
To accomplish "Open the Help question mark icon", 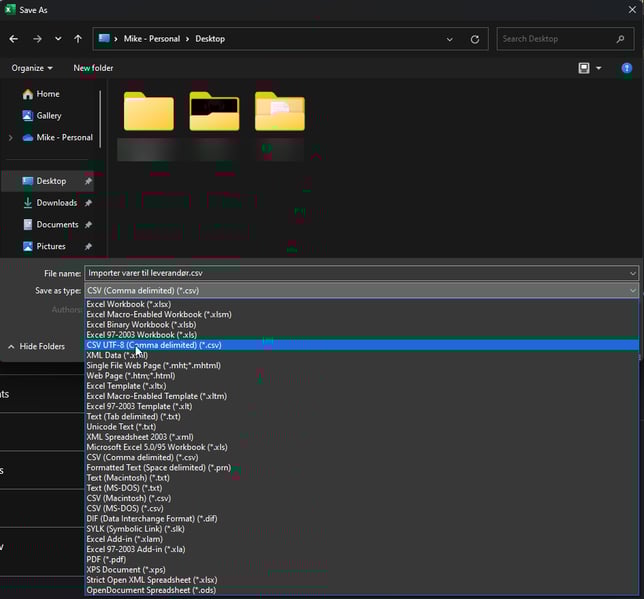I will (627, 68).
